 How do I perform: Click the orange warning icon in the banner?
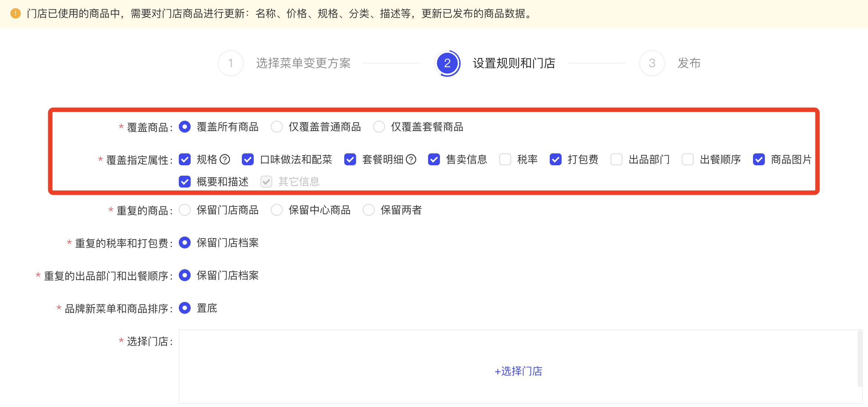pos(16,14)
